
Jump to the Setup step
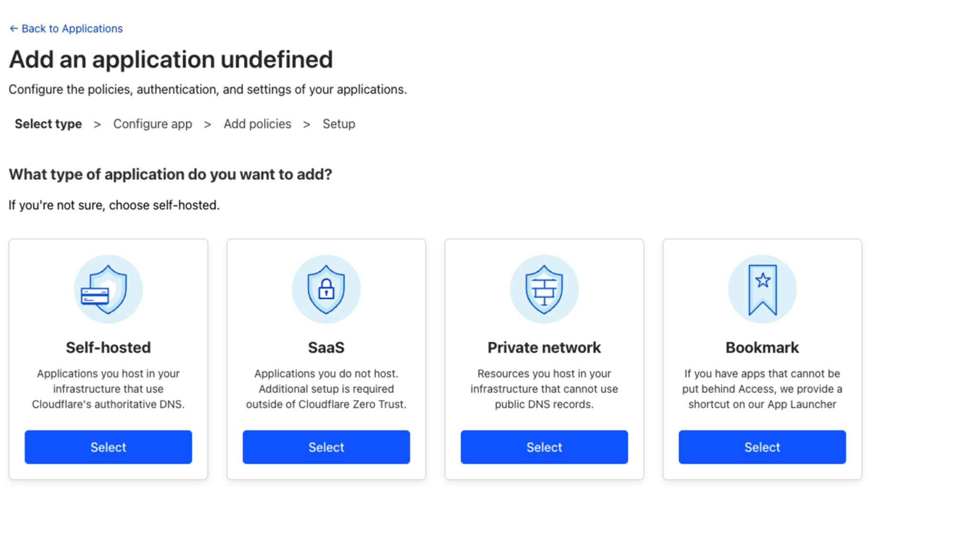click(x=339, y=124)
